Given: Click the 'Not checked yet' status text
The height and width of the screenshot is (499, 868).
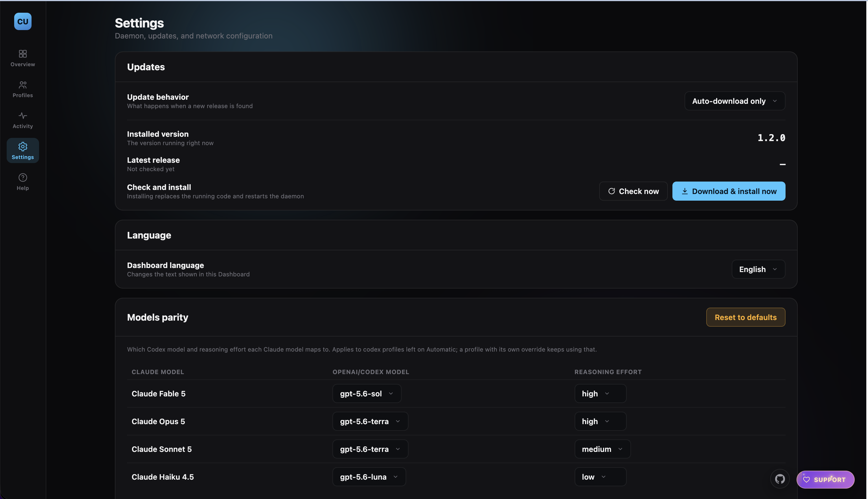Looking at the screenshot, I should click(x=150, y=169).
